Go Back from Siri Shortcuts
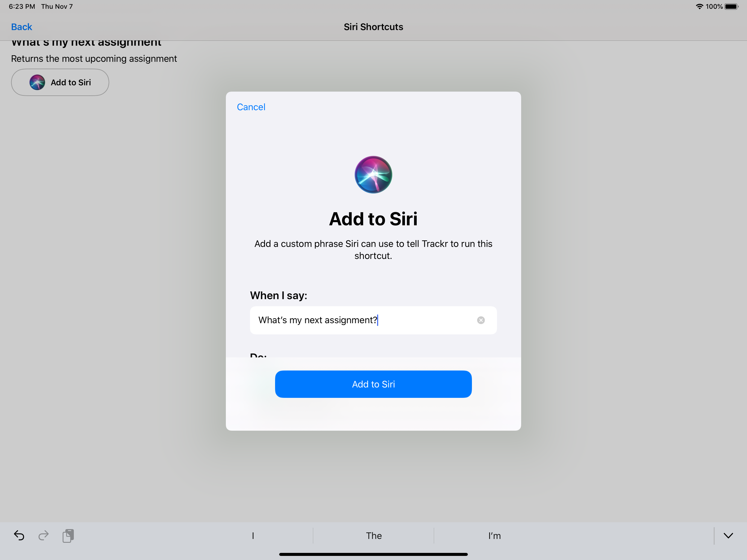 [22, 27]
